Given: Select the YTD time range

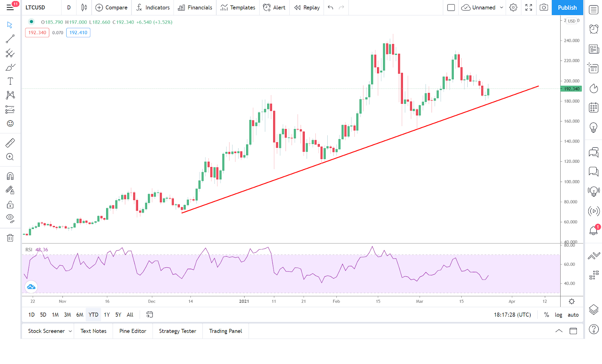Looking at the screenshot, I should (x=93, y=315).
